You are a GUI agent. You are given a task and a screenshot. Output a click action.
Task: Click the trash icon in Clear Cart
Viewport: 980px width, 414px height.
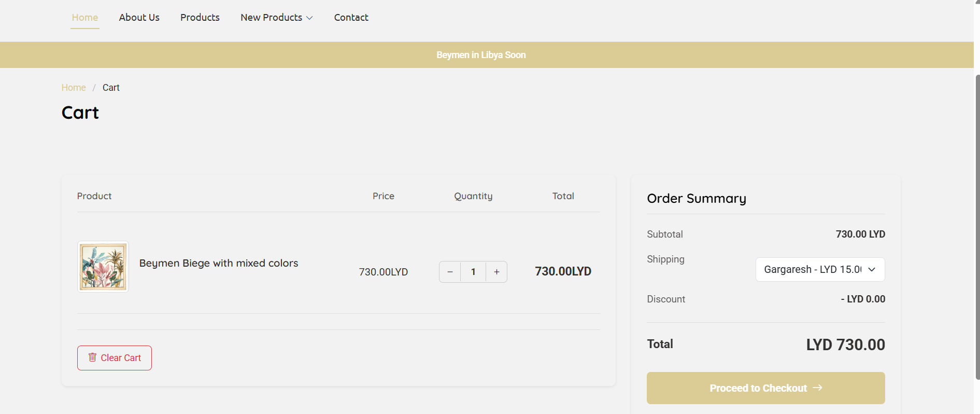(x=92, y=357)
